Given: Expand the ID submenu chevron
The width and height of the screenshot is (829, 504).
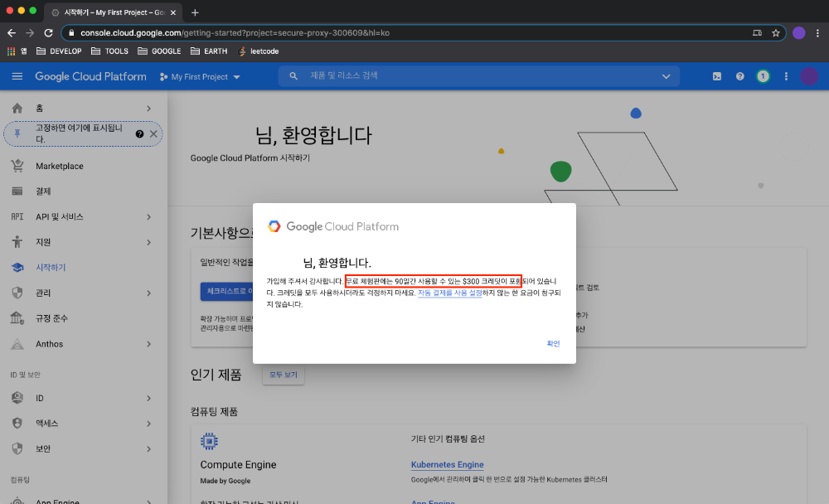Looking at the screenshot, I should tap(148, 398).
